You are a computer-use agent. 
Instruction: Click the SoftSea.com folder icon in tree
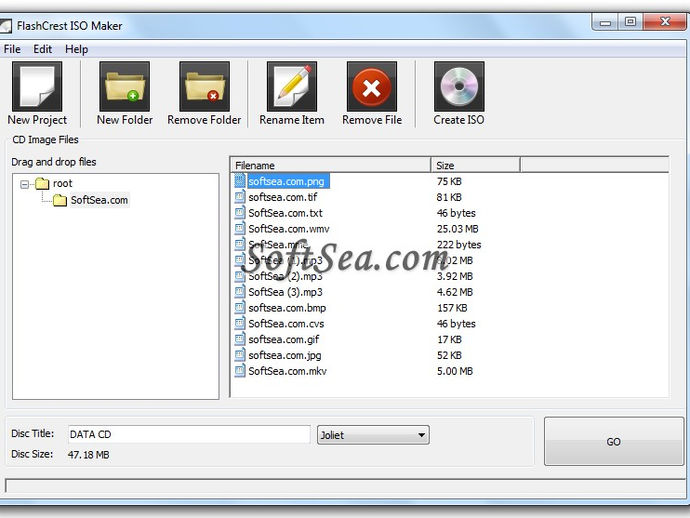tap(60, 201)
